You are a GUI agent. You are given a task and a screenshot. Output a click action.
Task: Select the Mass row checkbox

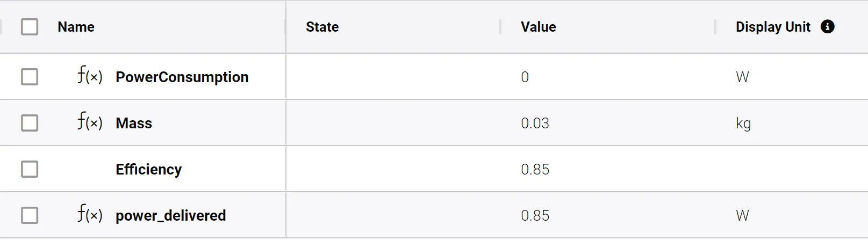(30, 123)
